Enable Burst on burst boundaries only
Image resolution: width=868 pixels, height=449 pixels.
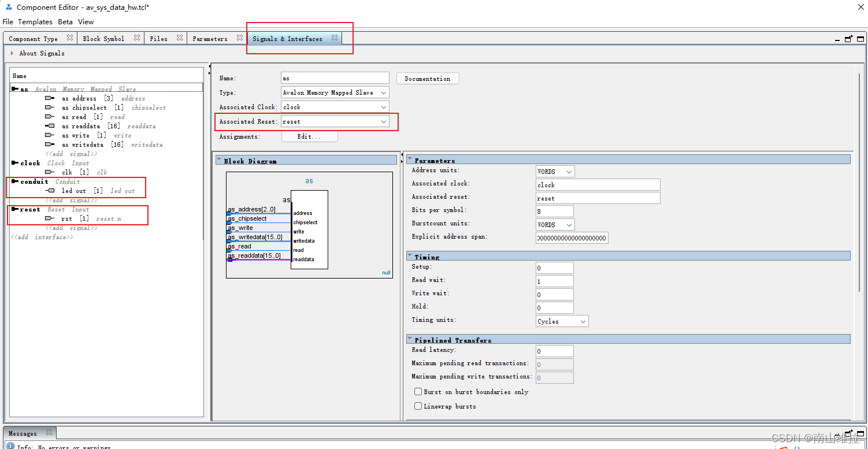point(418,392)
